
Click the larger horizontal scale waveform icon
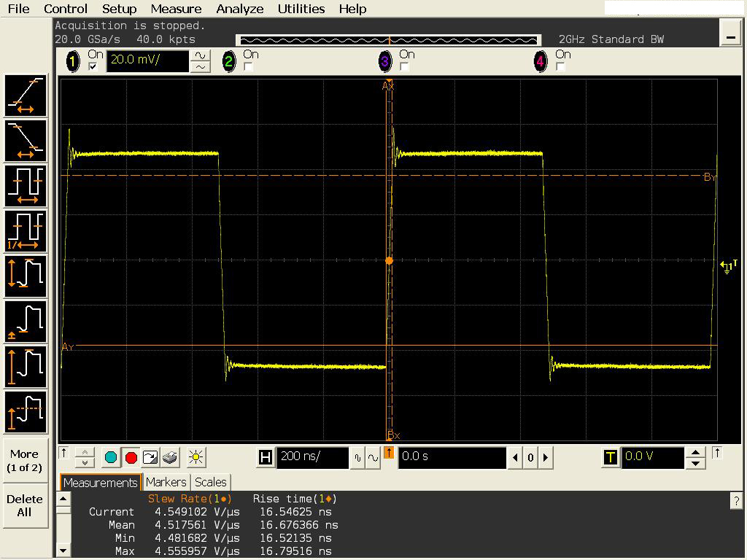pos(373,458)
